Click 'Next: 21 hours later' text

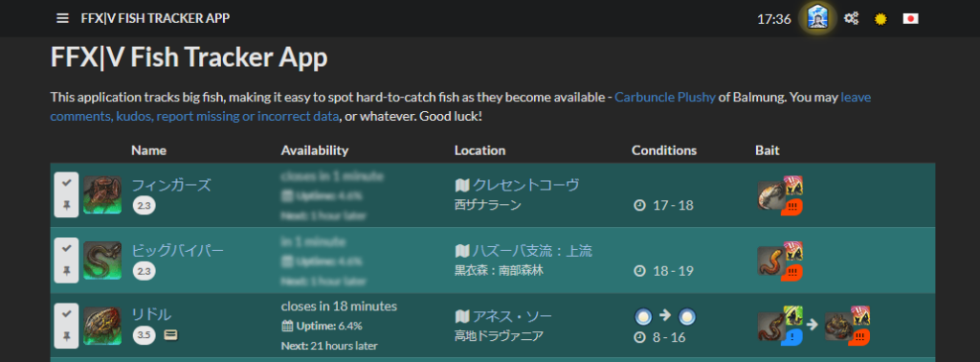(x=329, y=345)
